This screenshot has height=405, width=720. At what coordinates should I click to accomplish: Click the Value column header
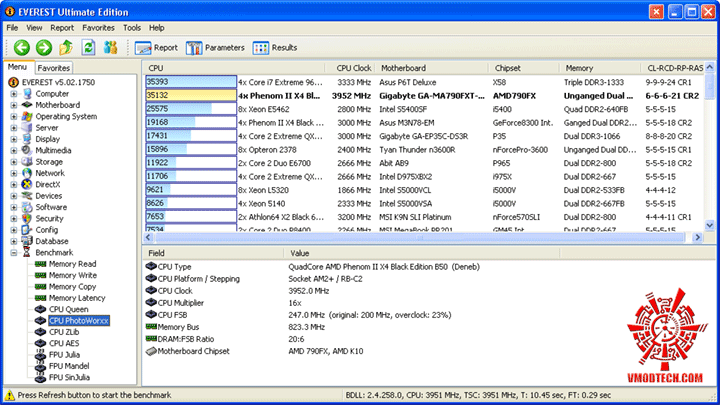[422, 253]
